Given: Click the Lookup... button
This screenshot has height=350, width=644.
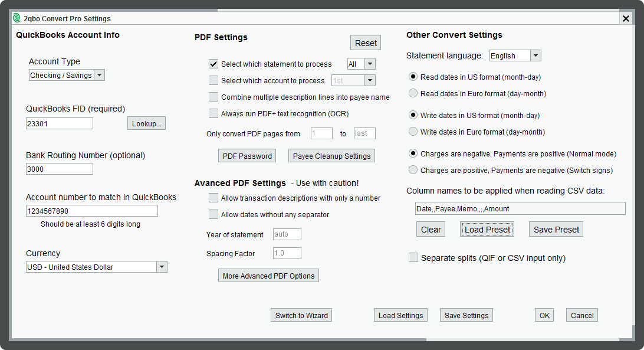Looking at the screenshot, I should click(x=147, y=123).
